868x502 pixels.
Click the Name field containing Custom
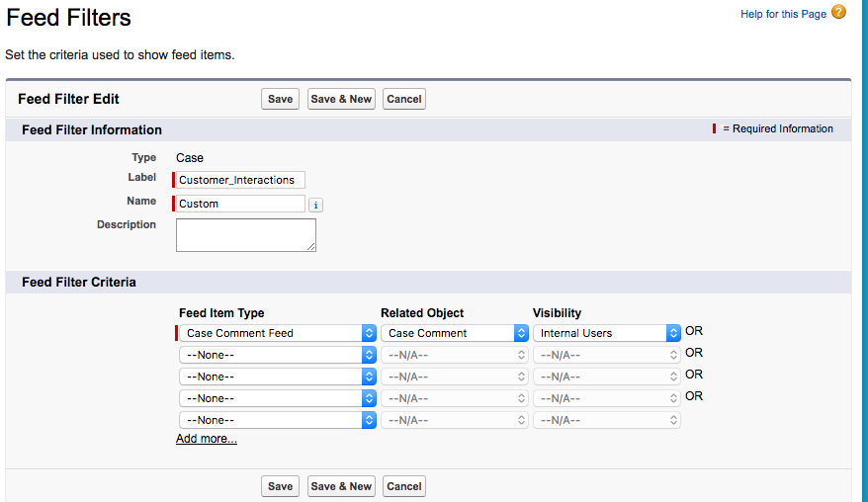(240, 204)
